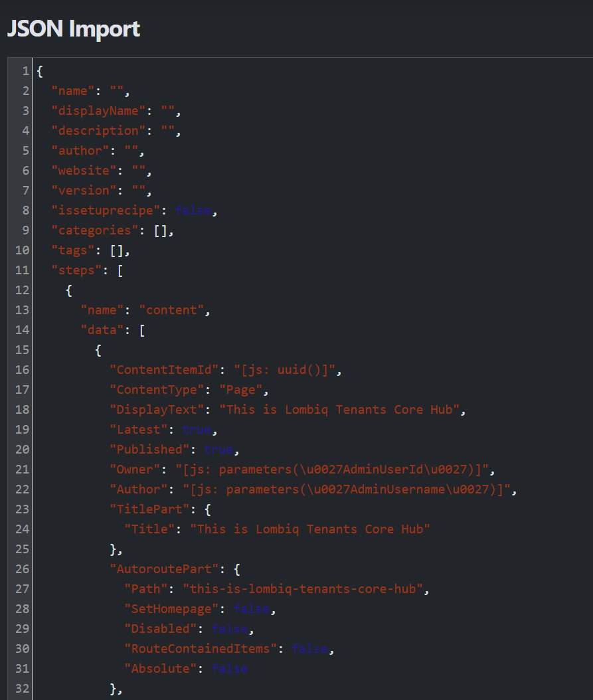The height and width of the screenshot is (700, 593).
Task: Click the "website" key
Action: click(84, 171)
